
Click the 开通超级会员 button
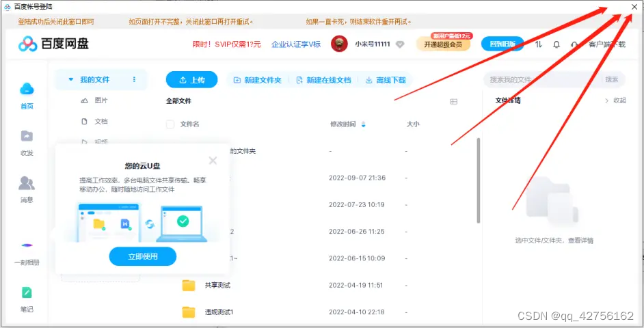tap(443, 44)
